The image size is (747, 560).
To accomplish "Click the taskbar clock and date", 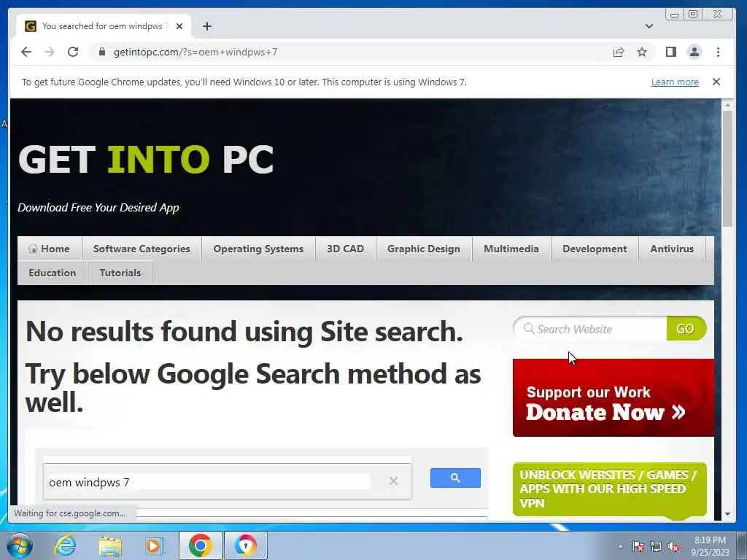I will click(x=710, y=546).
